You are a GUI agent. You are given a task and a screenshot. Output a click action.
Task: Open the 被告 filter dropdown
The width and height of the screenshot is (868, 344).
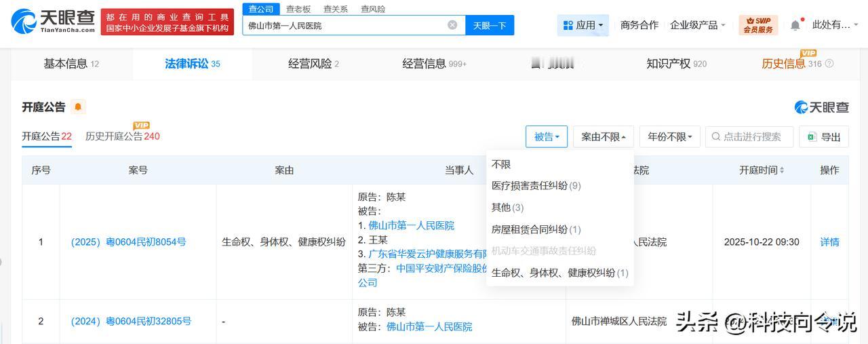tap(547, 136)
